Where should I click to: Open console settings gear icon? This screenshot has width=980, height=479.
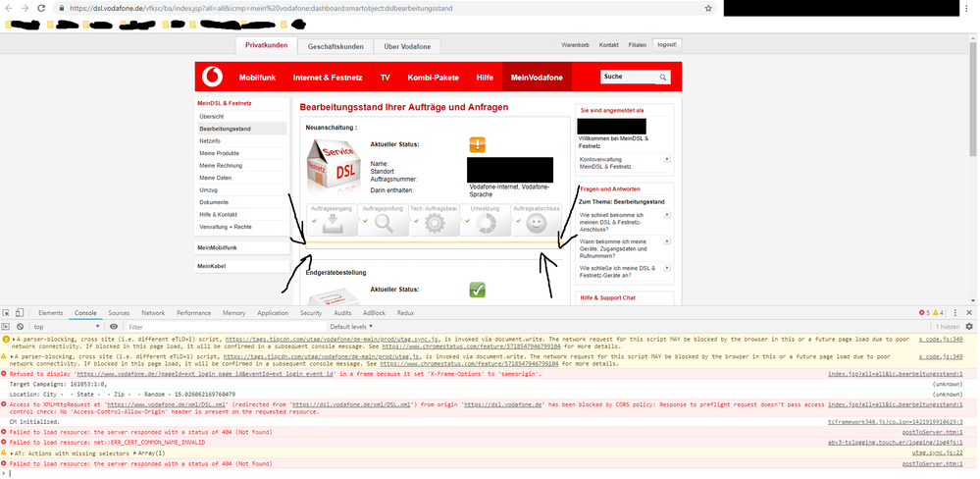pos(969,327)
